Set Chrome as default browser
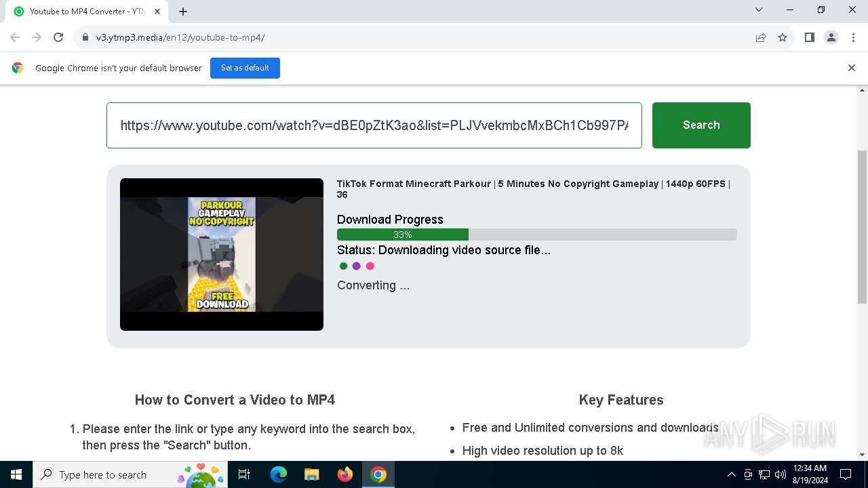 (245, 68)
